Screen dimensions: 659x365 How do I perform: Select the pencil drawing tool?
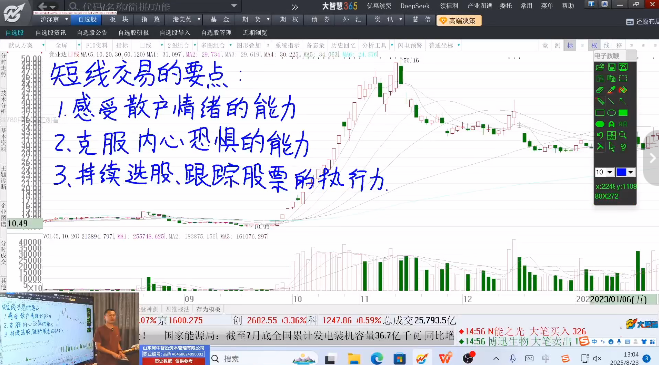(x=600, y=101)
